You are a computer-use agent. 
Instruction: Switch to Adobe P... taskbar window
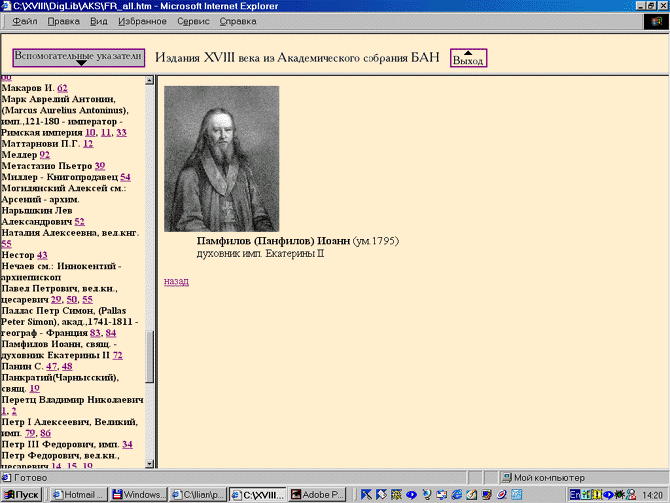point(319,494)
